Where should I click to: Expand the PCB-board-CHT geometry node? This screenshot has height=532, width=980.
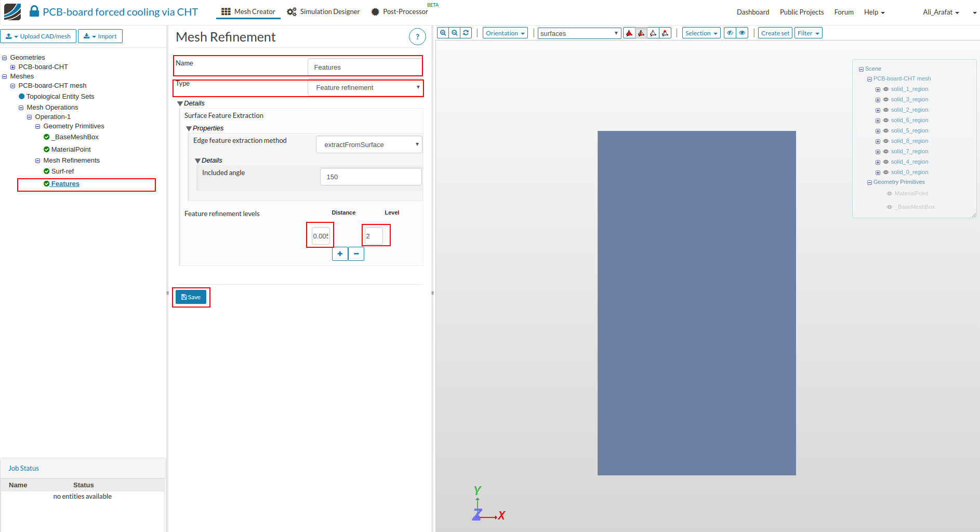click(12, 67)
